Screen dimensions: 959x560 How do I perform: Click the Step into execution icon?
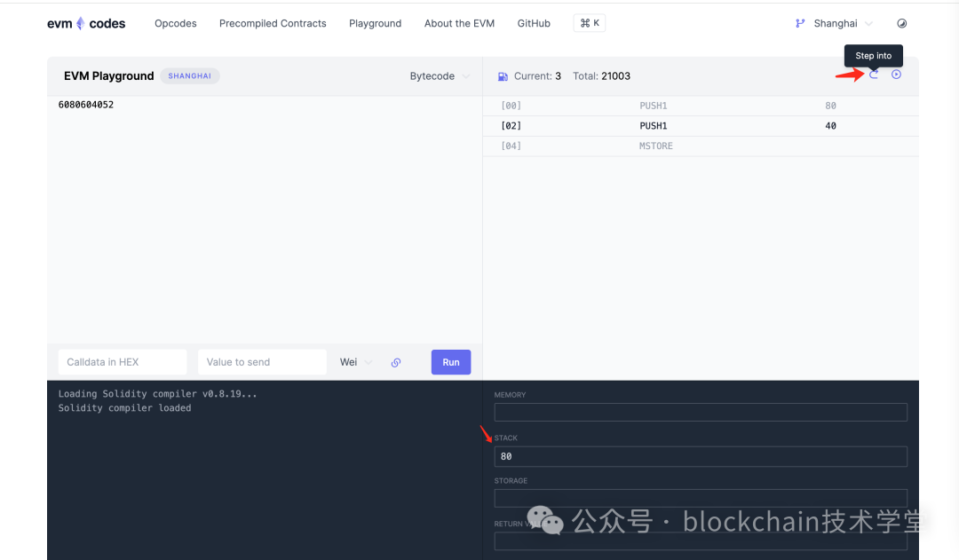click(x=873, y=75)
